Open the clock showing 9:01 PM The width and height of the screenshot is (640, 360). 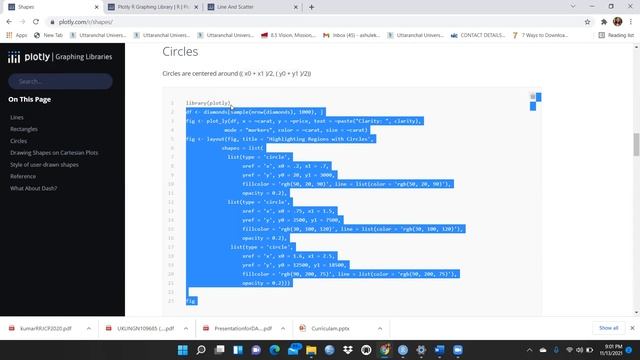pyautogui.click(x=611, y=350)
